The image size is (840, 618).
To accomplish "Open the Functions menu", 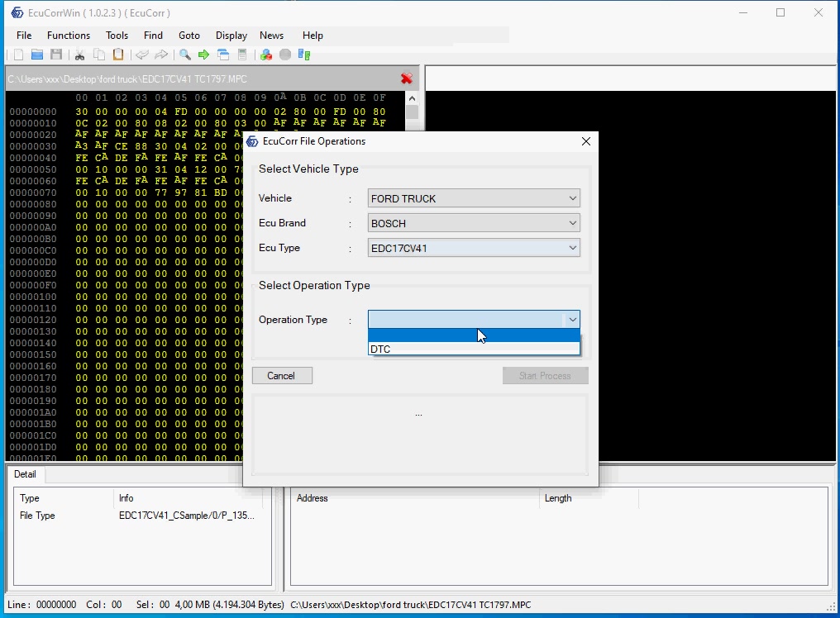I will (x=69, y=36).
